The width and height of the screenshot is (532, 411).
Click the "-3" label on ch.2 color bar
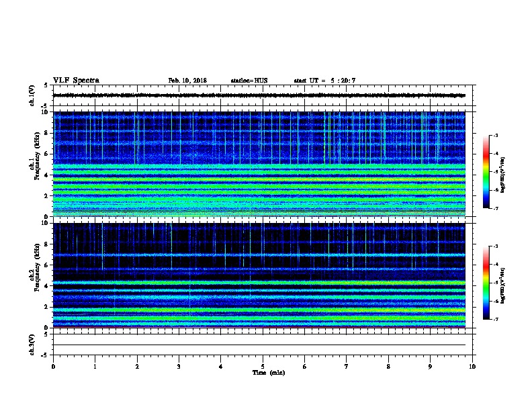pos(495,246)
